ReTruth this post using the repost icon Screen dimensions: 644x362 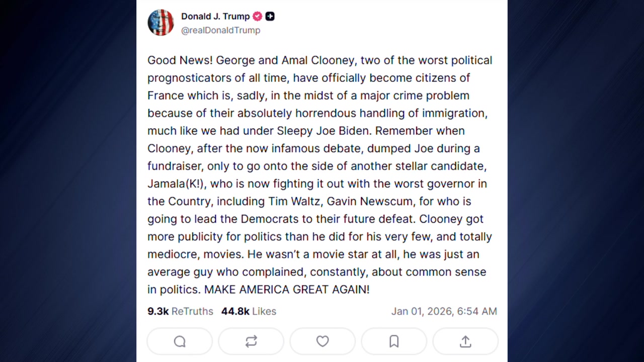coord(251,341)
